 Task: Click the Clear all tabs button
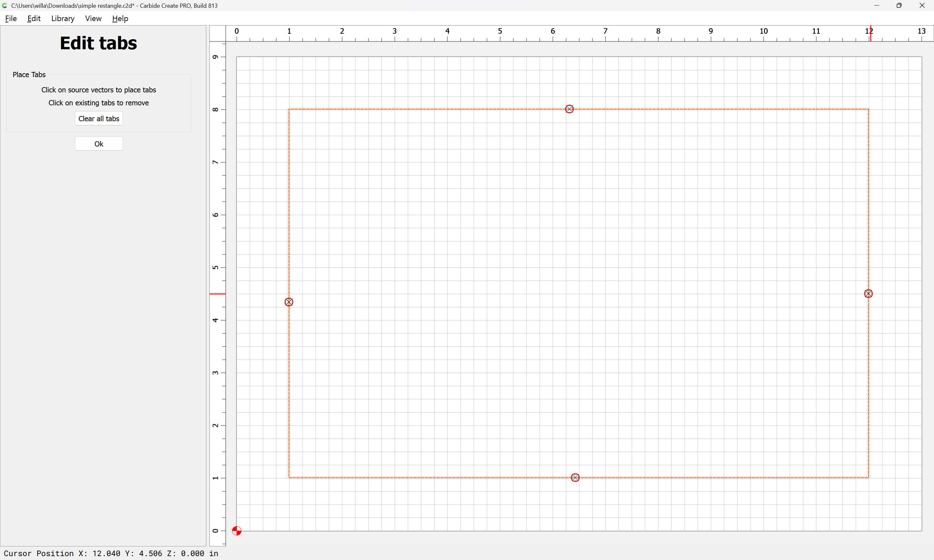coord(99,119)
